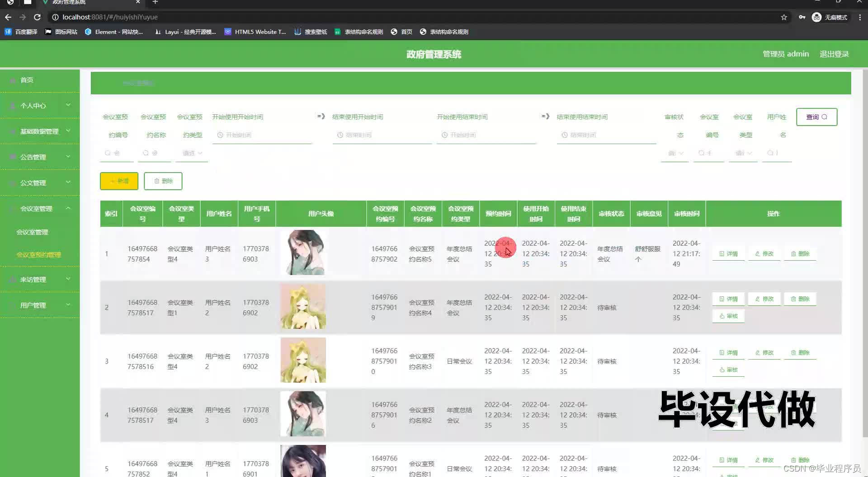The image size is (868, 477).
Task: Expand 基础数据管理 sidebar menu
Action: point(40,131)
